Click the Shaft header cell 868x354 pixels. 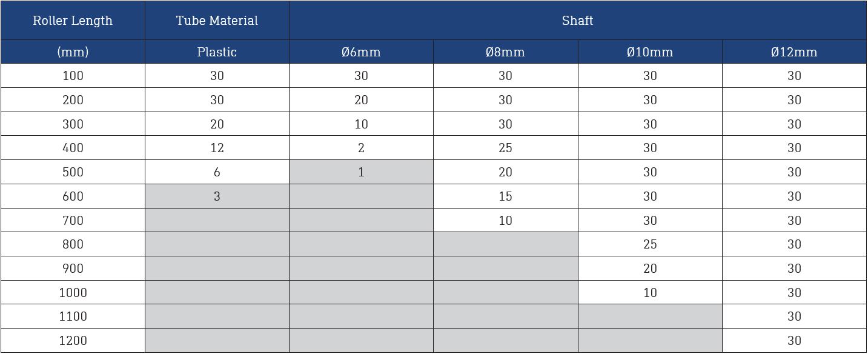[x=578, y=21]
